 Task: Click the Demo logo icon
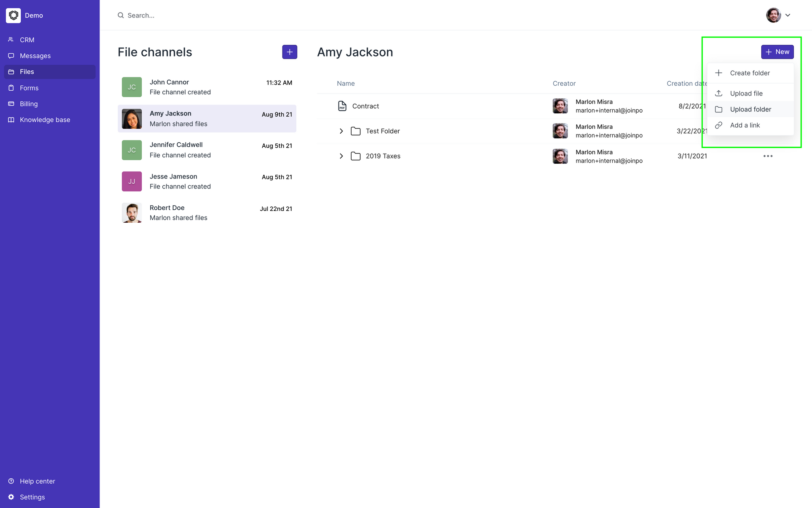13,15
